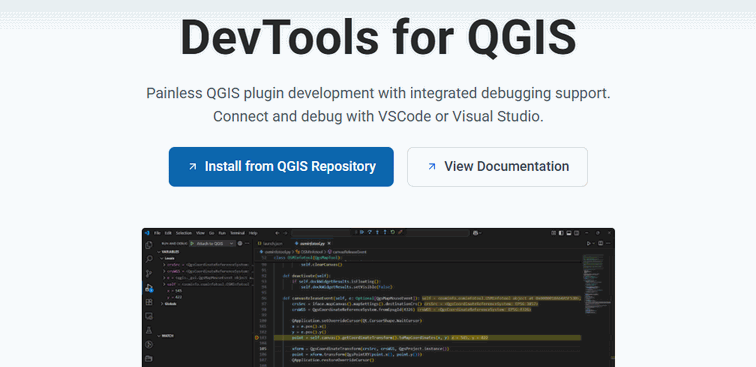The image size is (756, 367).
Task: Toggle the bottom panel layout icon
Action: point(569,233)
